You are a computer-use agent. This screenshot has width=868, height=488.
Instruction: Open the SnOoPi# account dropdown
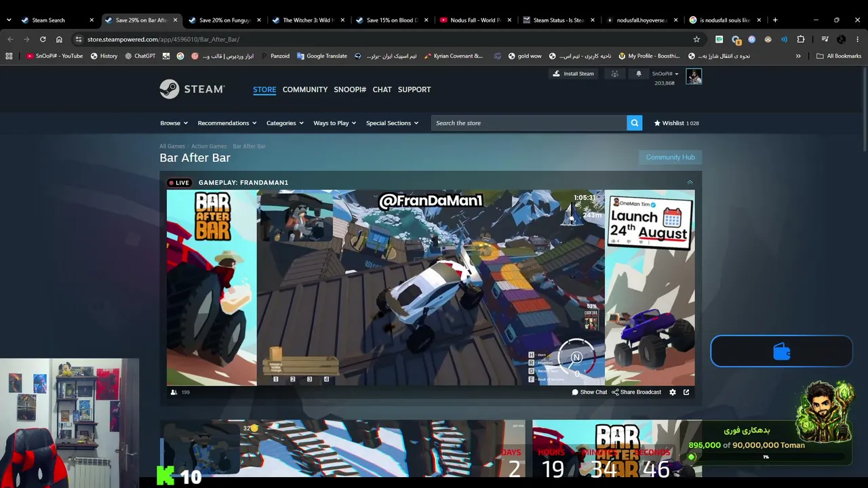tap(665, 73)
